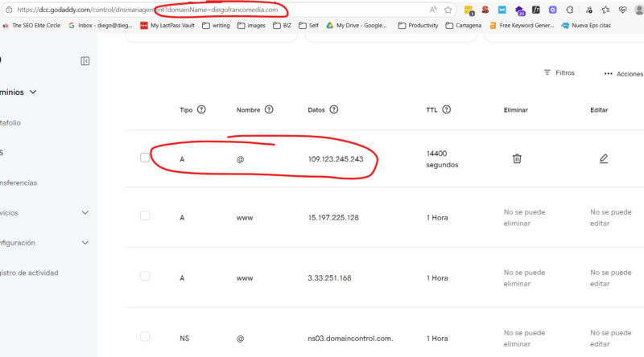Screen dimensions: 644x357
Task: Click ns03.domaincontrol.com data value
Action: 350,339
